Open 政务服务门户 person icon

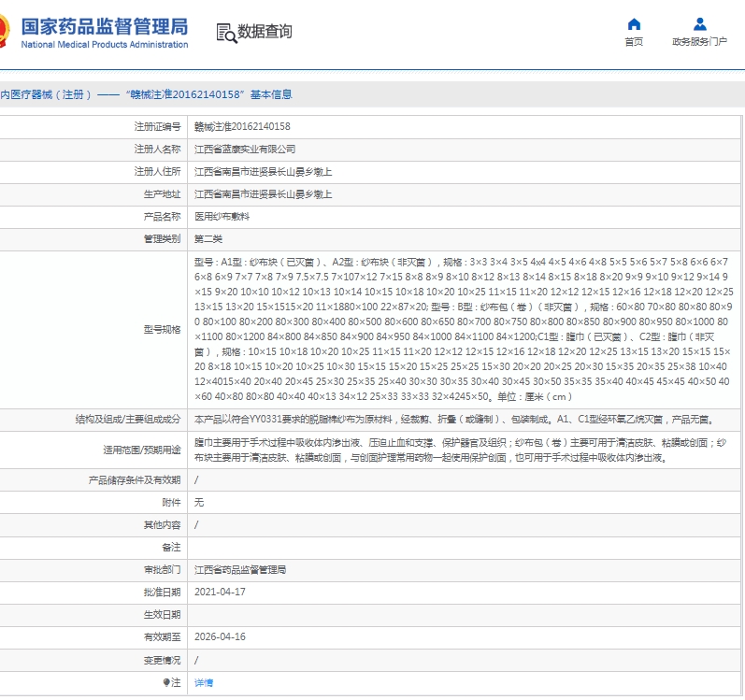(699, 24)
